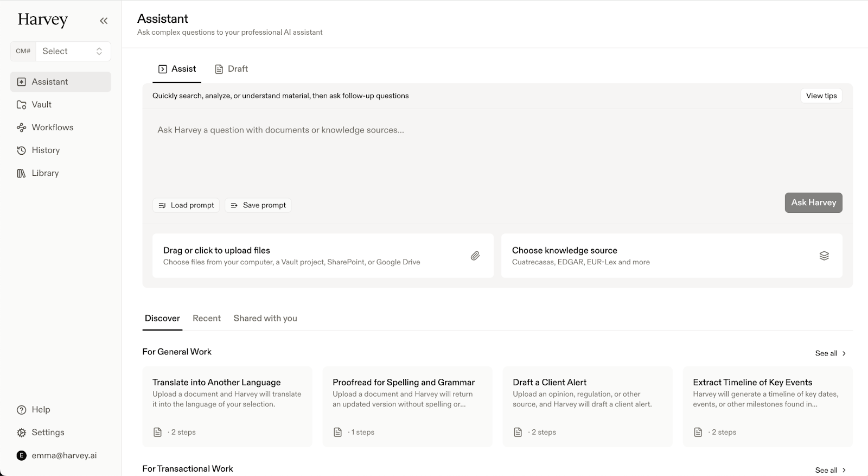
Task: Collapse the sidebar with double-chevron icon
Action: tap(104, 21)
